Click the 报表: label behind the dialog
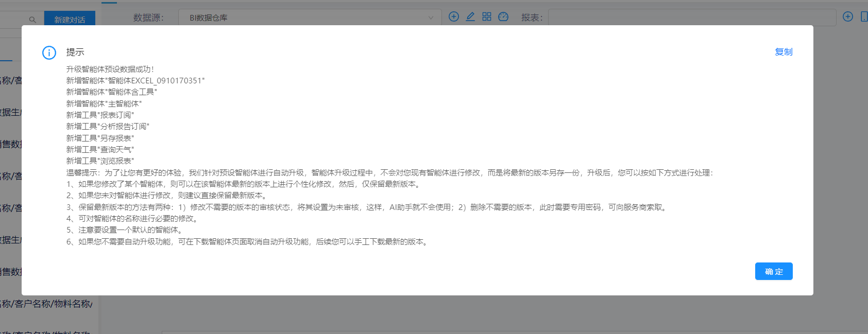Viewport: 868px width, 334px height. 532,17
